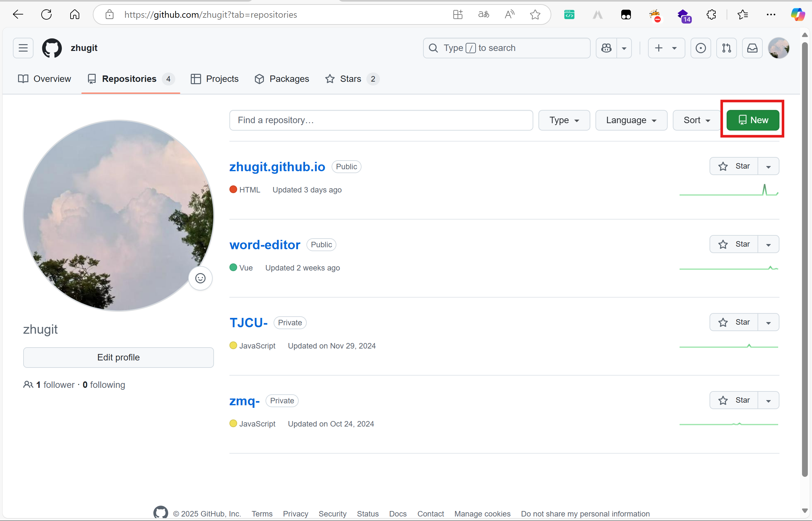The image size is (812, 521).
Task: Open the create new plus dropdown
Action: pyautogui.click(x=666, y=48)
